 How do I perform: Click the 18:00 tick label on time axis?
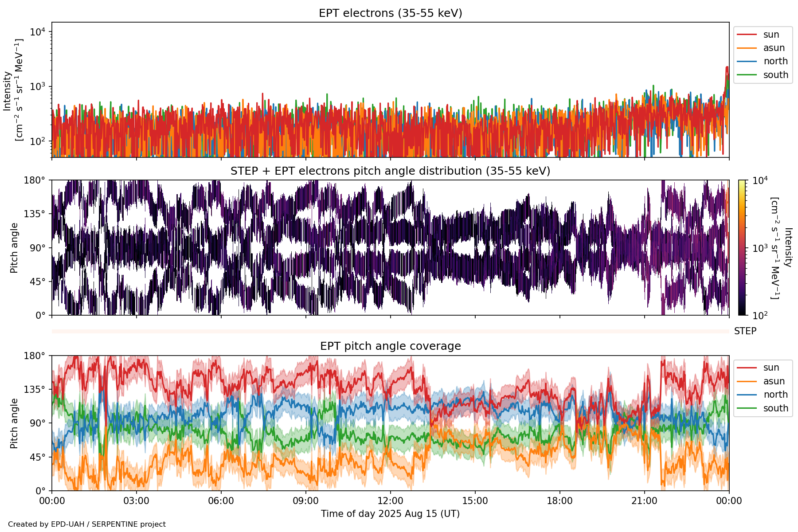[x=559, y=501]
